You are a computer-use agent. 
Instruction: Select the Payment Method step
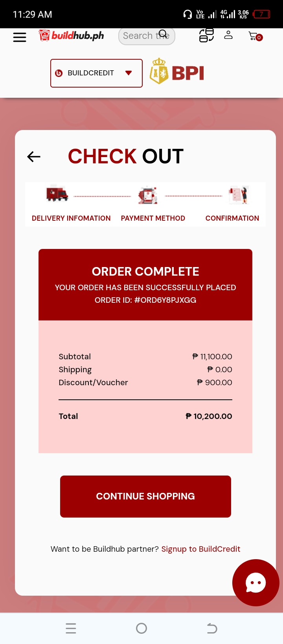pos(153,218)
